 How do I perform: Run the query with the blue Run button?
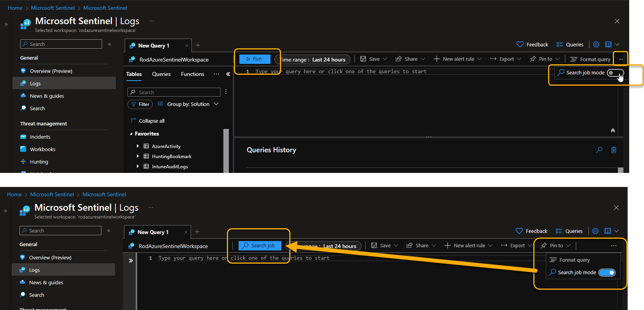coord(255,59)
